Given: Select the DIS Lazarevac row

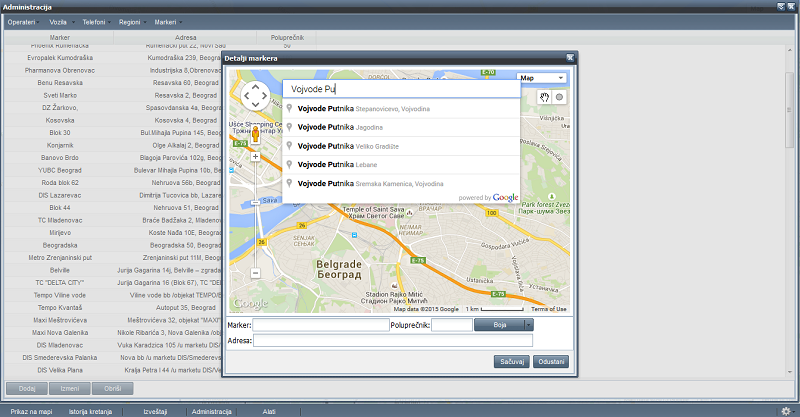Looking at the screenshot, I should (113, 195).
